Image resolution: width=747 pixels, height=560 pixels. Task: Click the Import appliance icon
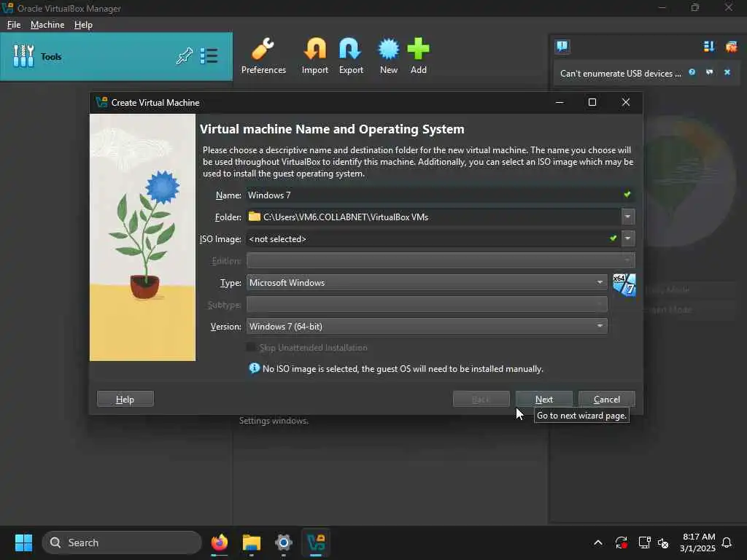315,49
